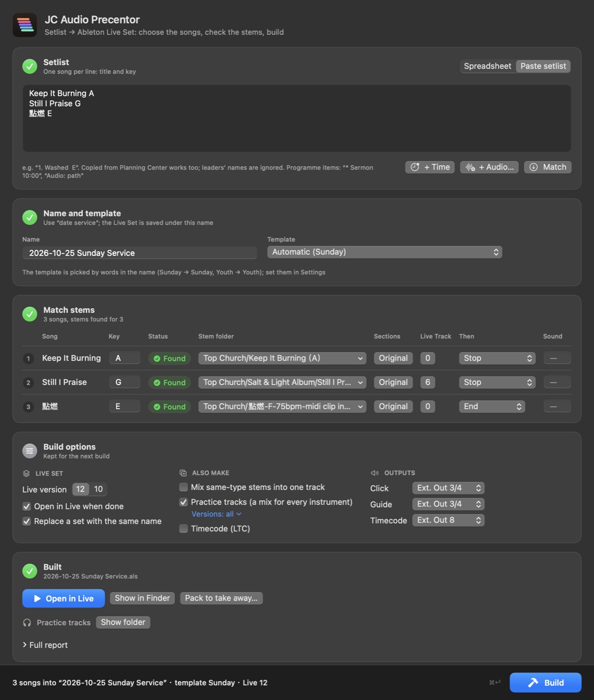Enable Mix same-type stems into one track
Screen dimensions: 594x700
(183, 487)
